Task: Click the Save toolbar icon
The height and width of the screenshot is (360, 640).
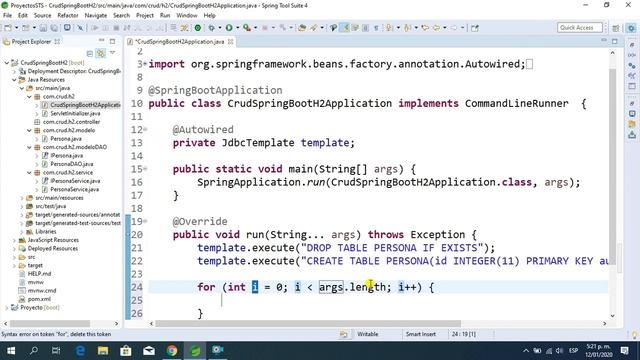Action: pos(43,28)
